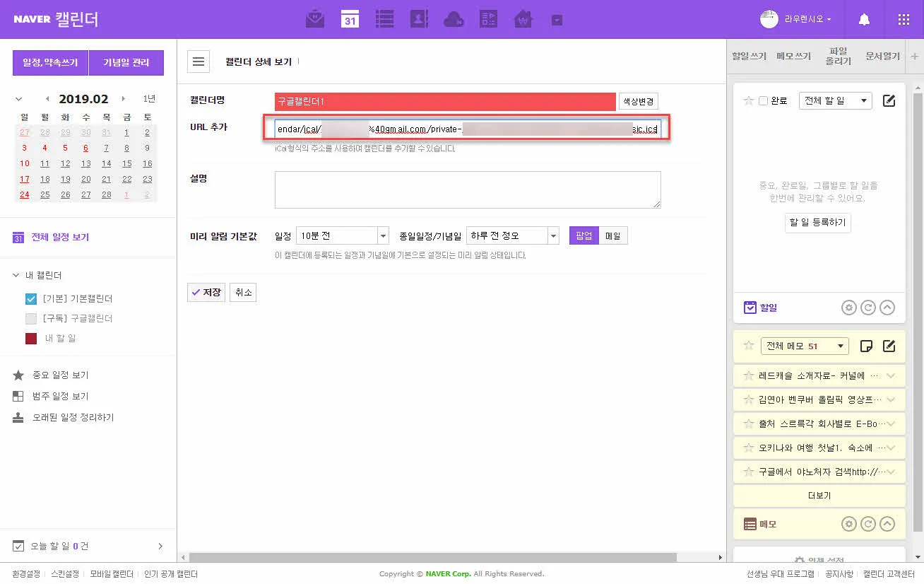The width and height of the screenshot is (924, 584).
Task: Star the 레드캐슬 소개자료 memo
Action: click(x=749, y=375)
